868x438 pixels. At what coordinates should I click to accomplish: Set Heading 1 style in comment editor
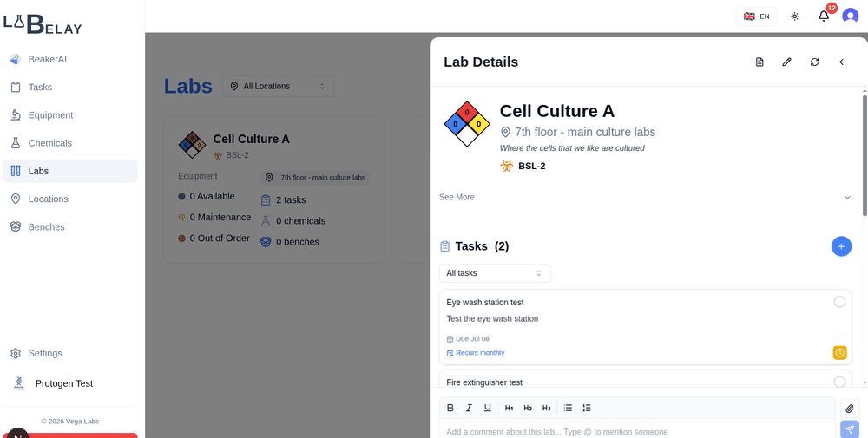pyautogui.click(x=510, y=408)
